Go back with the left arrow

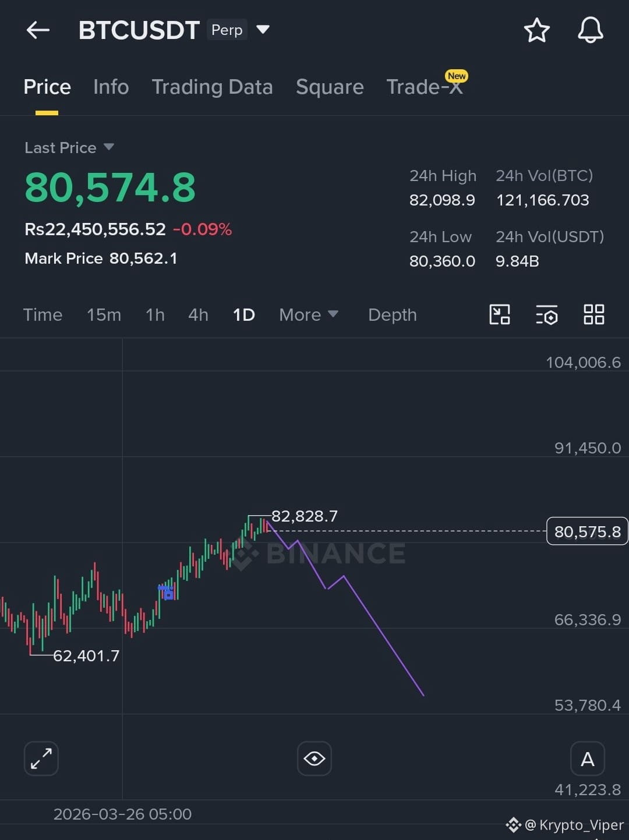click(x=38, y=30)
